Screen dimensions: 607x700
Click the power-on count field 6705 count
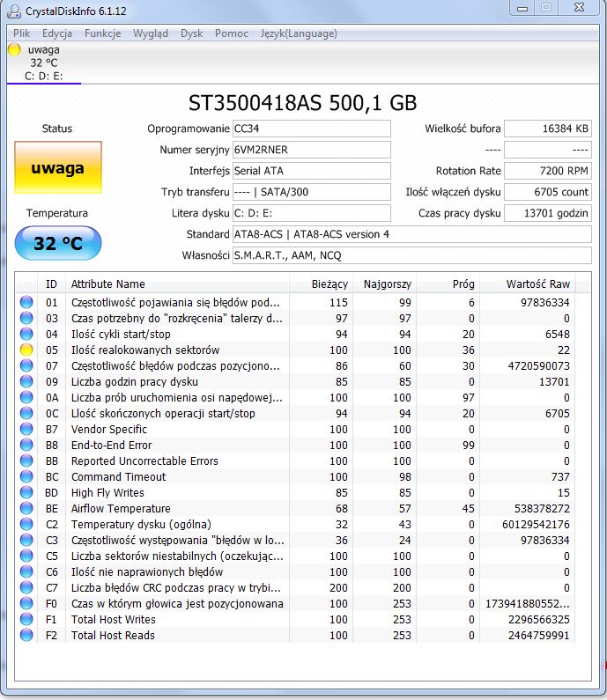[548, 192]
